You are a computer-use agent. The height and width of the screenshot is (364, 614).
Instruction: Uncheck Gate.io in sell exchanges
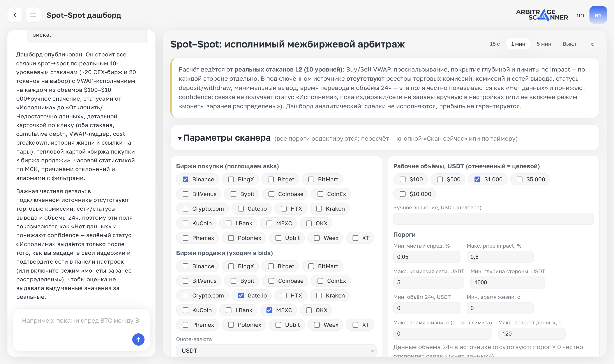point(241,296)
